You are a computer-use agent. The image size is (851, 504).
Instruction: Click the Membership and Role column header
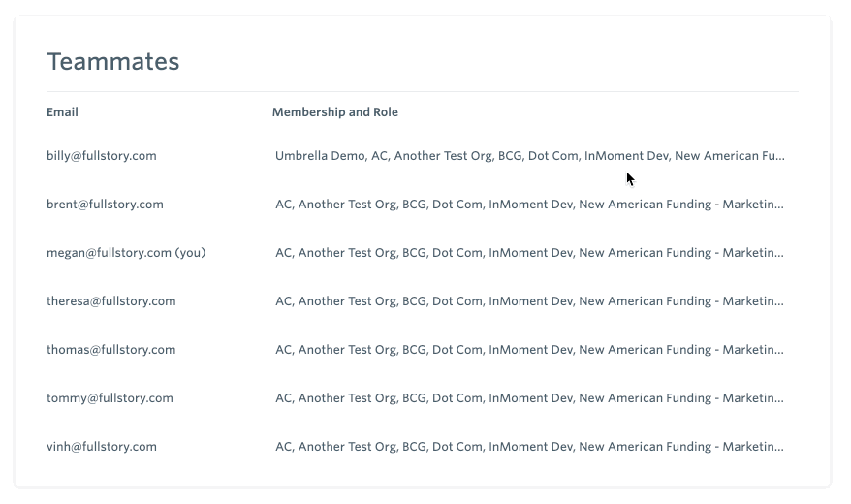pyautogui.click(x=334, y=112)
